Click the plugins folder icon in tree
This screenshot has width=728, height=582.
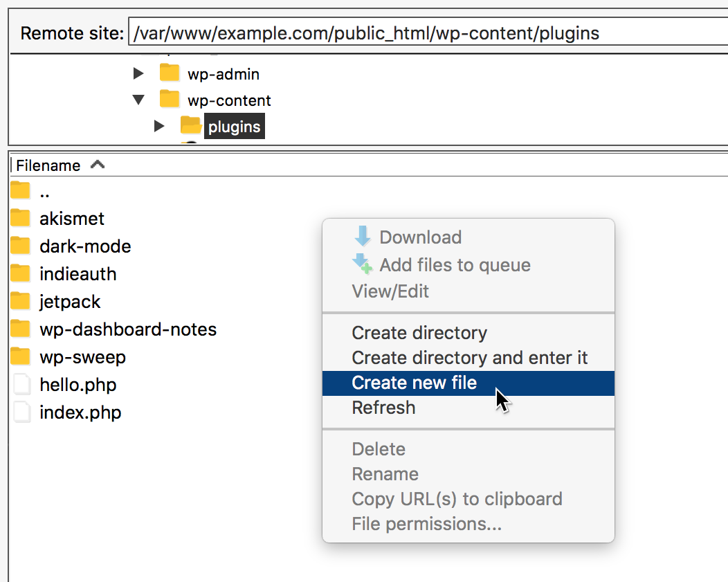[191, 125]
